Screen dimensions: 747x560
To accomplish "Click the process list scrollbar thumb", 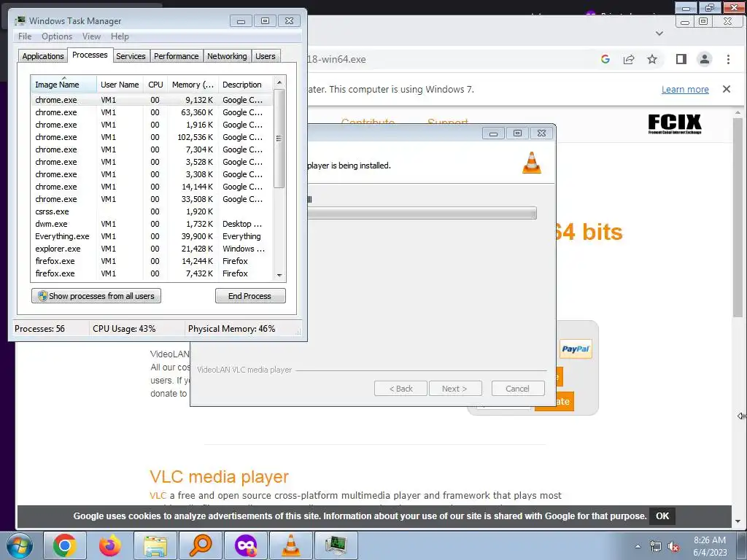I will pos(279,139).
